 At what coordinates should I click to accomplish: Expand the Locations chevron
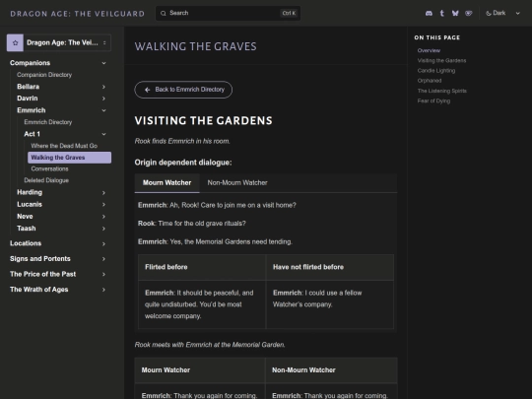[103, 243]
